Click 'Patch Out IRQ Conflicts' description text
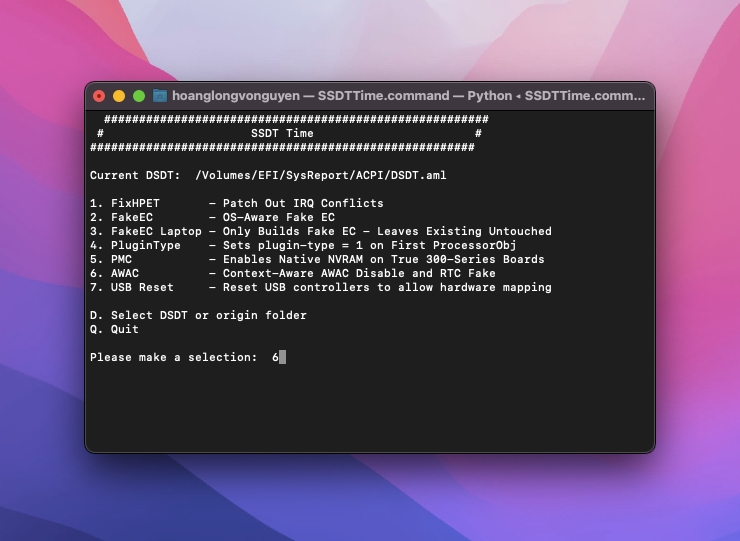Image resolution: width=740 pixels, height=541 pixels. coord(303,203)
